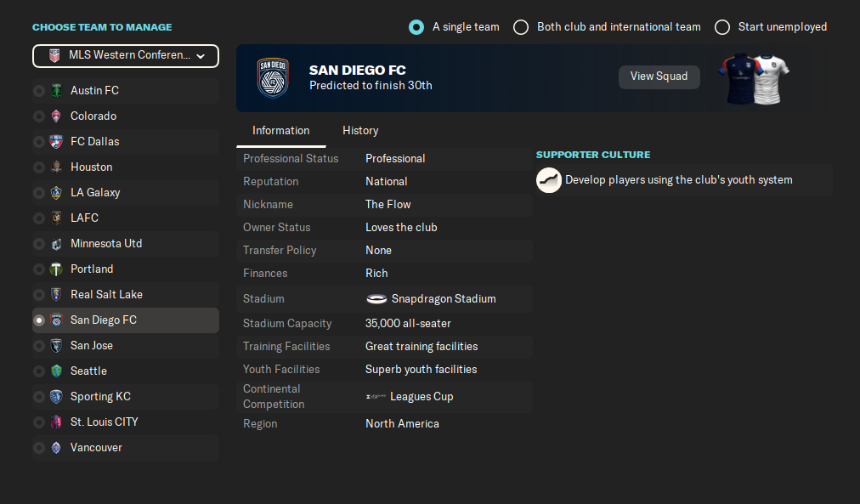
Task: Select Houston radio button
Action: (x=39, y=167)
